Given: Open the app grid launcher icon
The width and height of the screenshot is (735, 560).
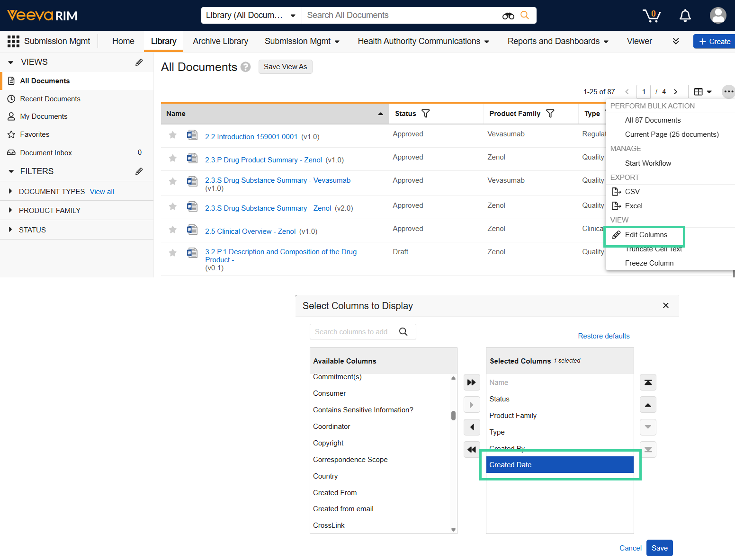Looking at the screenshot, I should tap(13, 41).
